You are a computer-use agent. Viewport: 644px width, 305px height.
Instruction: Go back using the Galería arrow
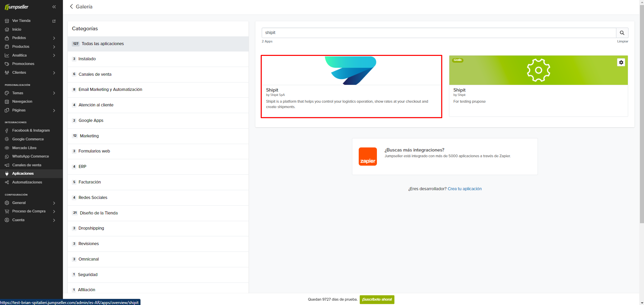tap(71, 7)
